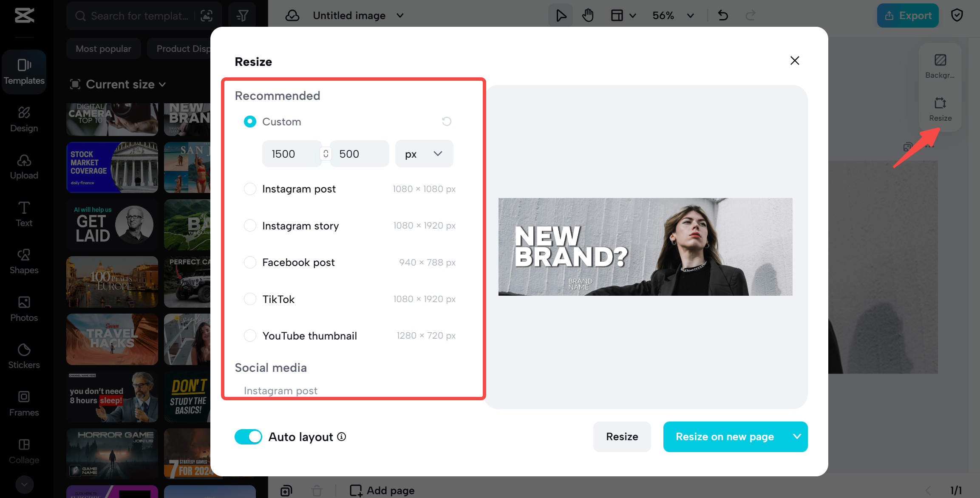Enable the Instagram story size option
Viewport: 980px width, 498px height.
[250, 226]
